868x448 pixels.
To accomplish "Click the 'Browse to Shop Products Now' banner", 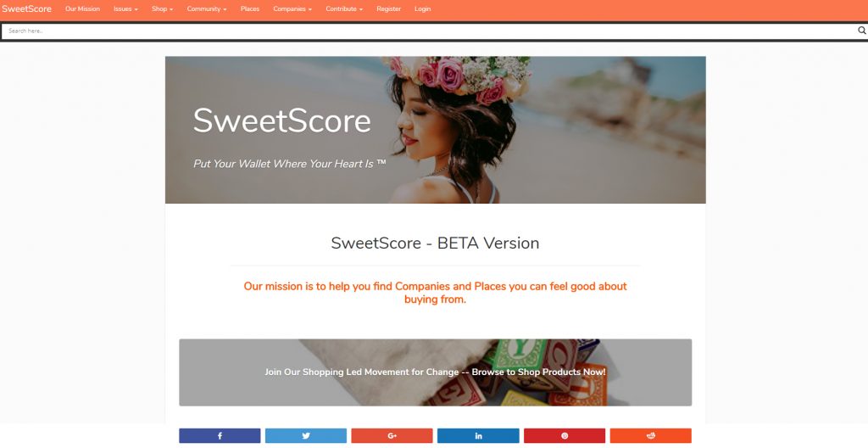I will 435,372.
